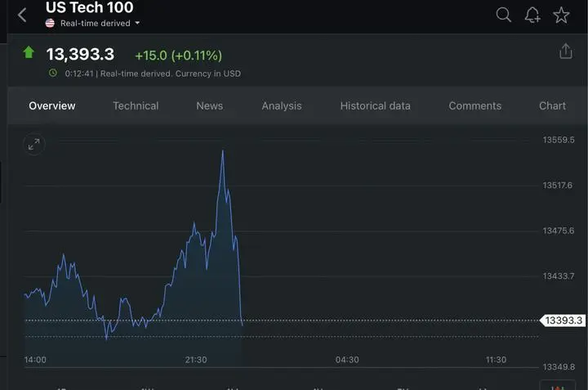
Task: Expand the chart to fullscreen
Action: click(x=34, y=144)
